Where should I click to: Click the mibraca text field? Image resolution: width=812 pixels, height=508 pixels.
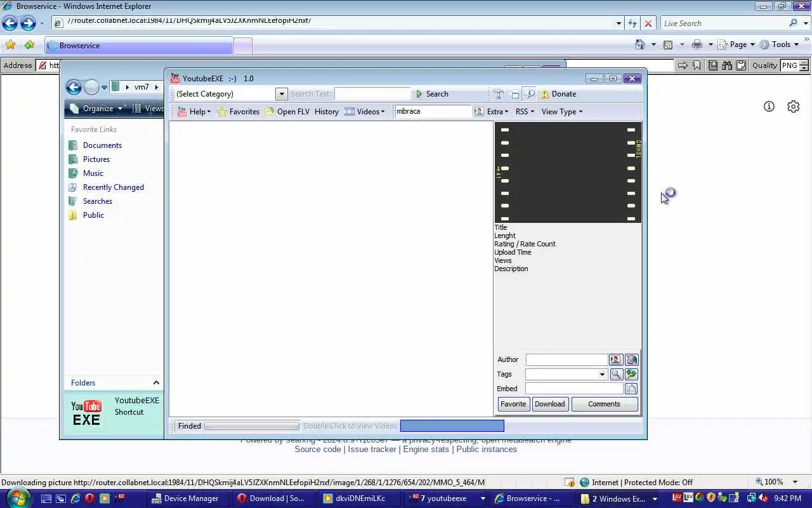433,111
